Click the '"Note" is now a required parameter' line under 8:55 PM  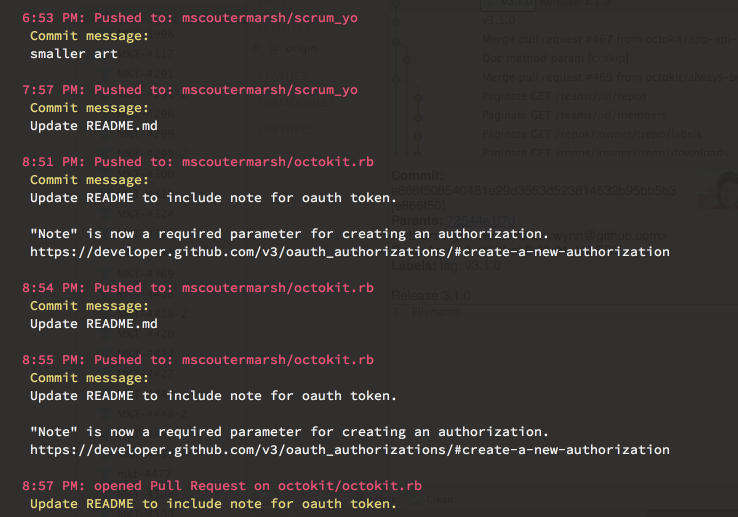coord(289,432)
